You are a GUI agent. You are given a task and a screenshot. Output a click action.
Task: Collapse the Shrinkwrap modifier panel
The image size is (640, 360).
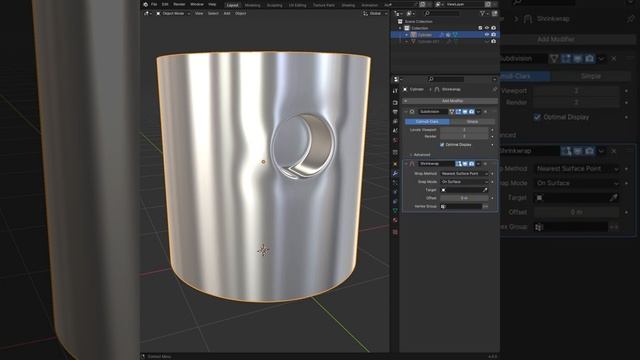click(x=406, y=164)
